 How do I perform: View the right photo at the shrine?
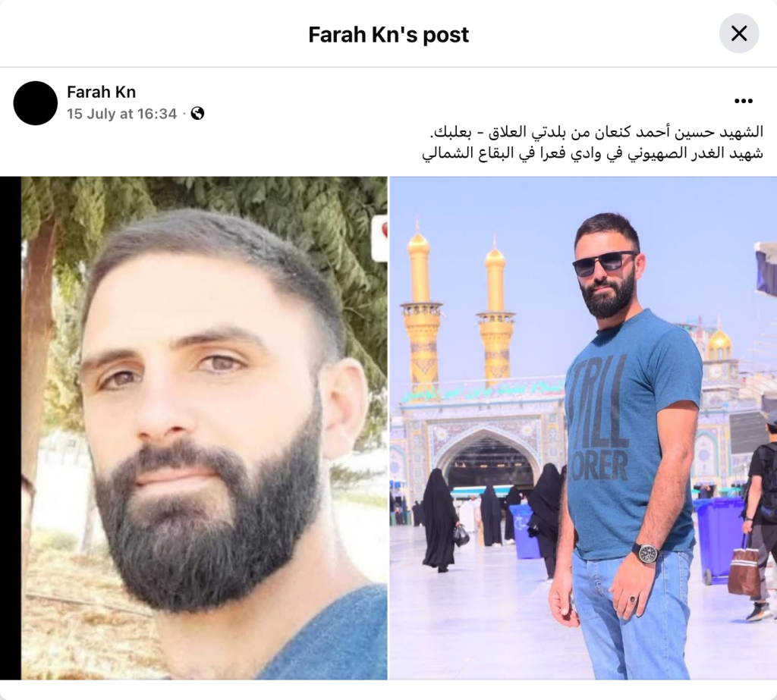coord(584,428)
